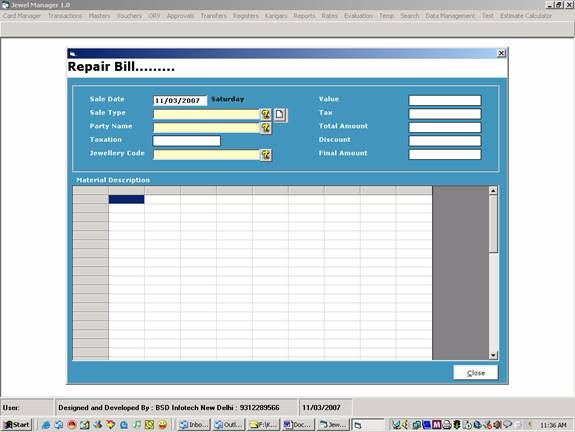Viewport: 575px width, 432px height.
Task: Click the Jewellery Code input field
Action: (206, 154)
